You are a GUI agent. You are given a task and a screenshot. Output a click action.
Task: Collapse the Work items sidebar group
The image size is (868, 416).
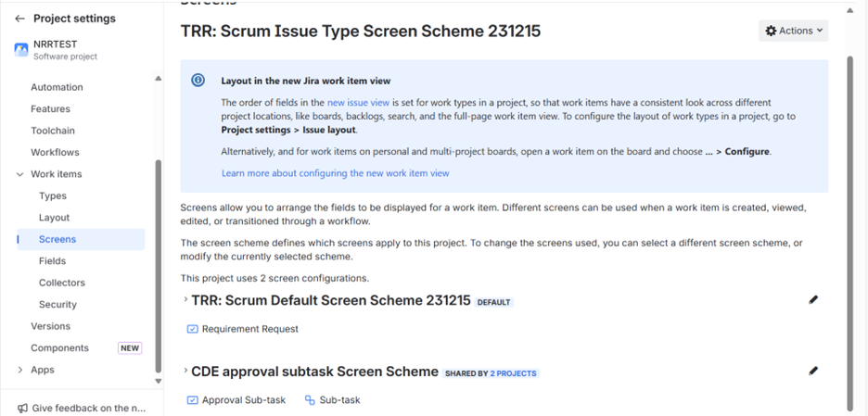click(x=19, y=174)
